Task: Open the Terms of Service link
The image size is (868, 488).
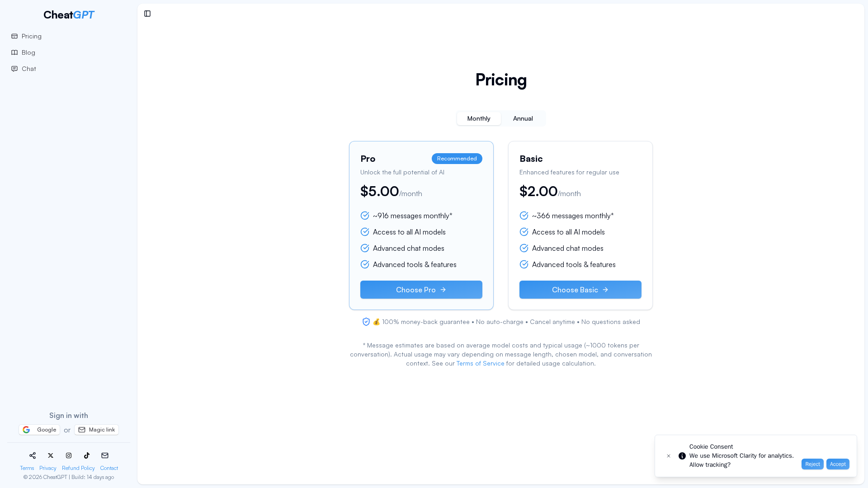Action: point(481,363)
